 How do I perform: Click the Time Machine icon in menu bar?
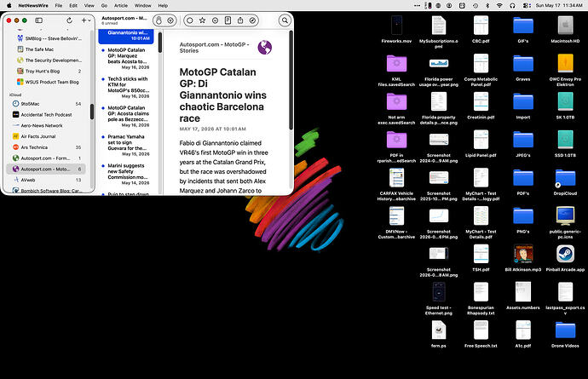476,5
